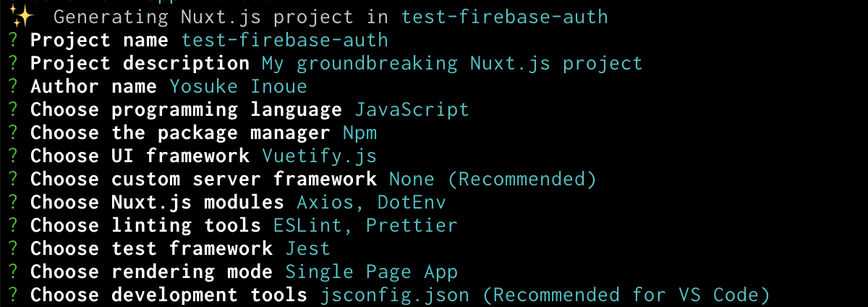The image size is (868, 307).
Task: Click the question mark before Choose rendering mode
Action: 12,272
